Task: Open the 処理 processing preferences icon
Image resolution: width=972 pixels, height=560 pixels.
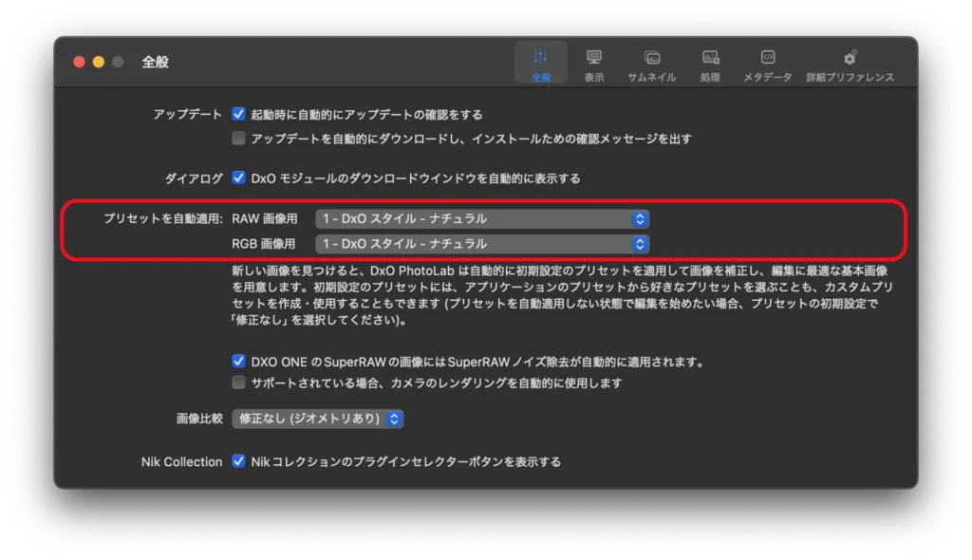Action: [x=710, y=58]
